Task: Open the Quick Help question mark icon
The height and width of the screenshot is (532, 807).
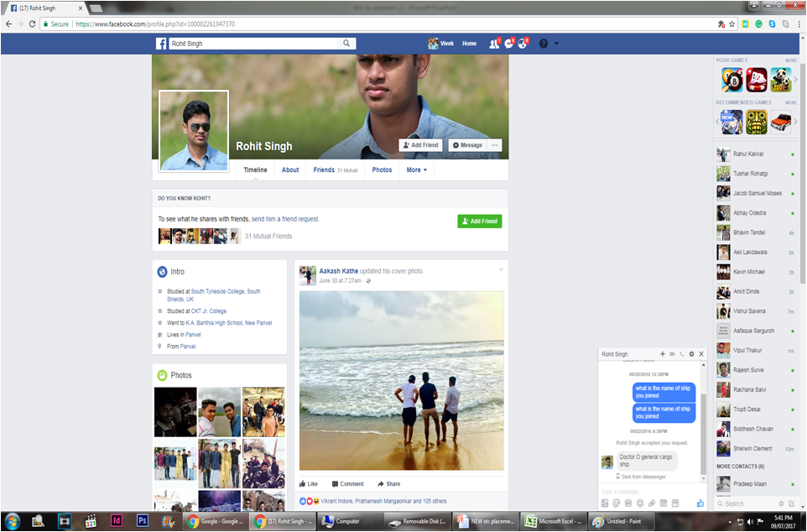Action: pyautogui.click(x=544, y=44)
